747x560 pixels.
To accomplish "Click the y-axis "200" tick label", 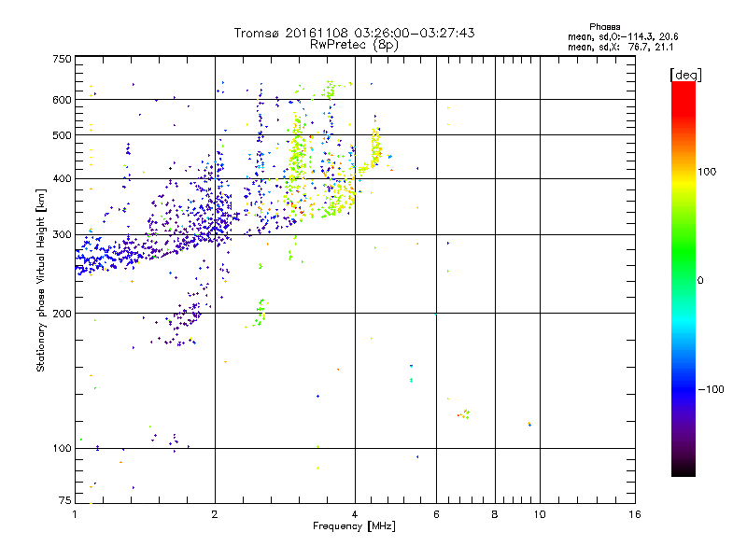I will pos(63,314).
